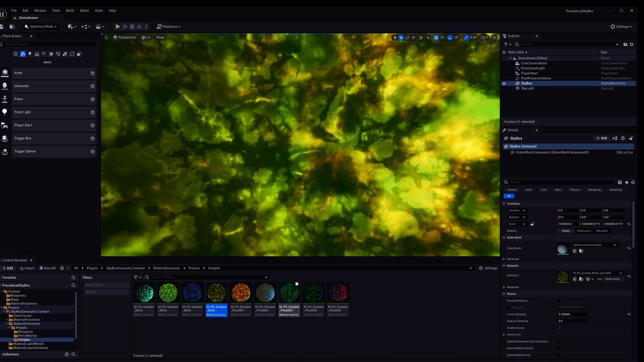644x362 pixels.
Task: Click the camera speed icon in viewport
Action: tap(485, 37)
